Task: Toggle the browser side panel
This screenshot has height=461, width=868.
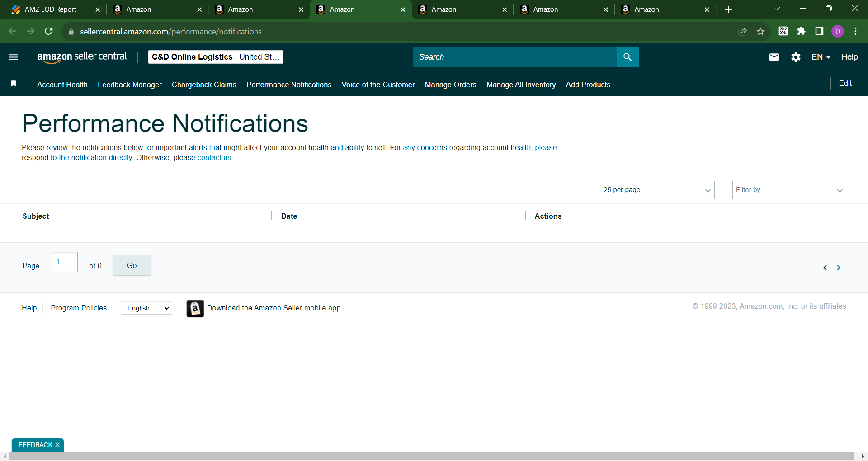Action: click(x=819, y=31)
